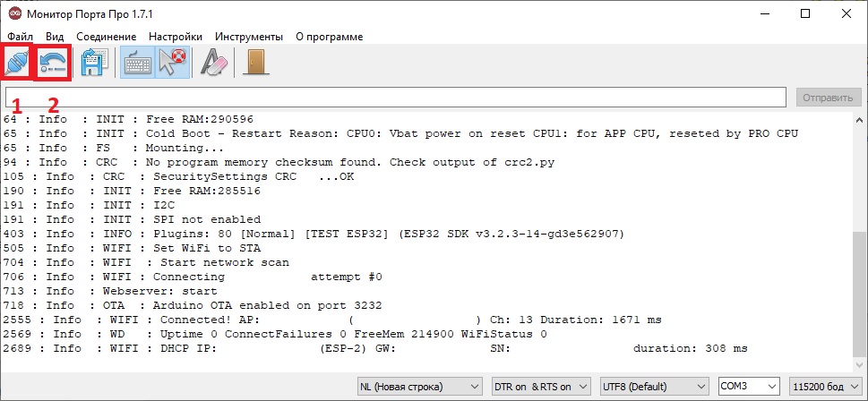Image resolution: width=868 pixels, height=401 pixels.
Task: Click the exit door icon
Action: click(x=256, y=62)
